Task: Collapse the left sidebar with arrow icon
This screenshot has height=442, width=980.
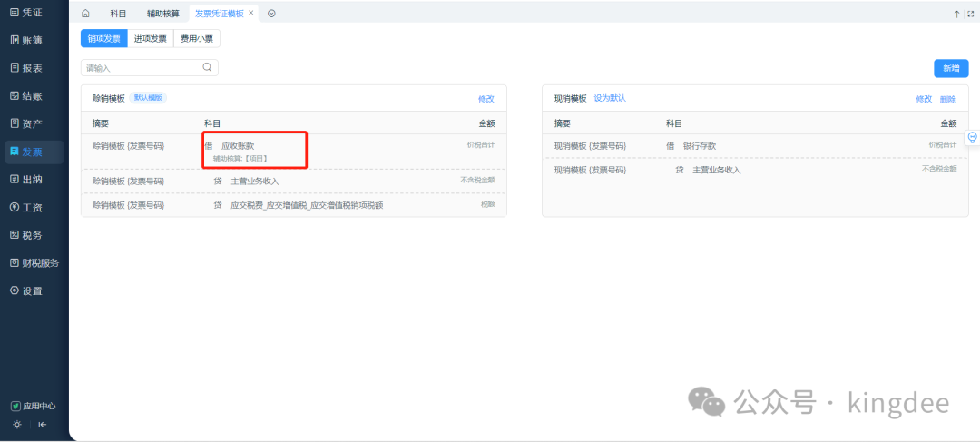Action: [x=42, y=424]
